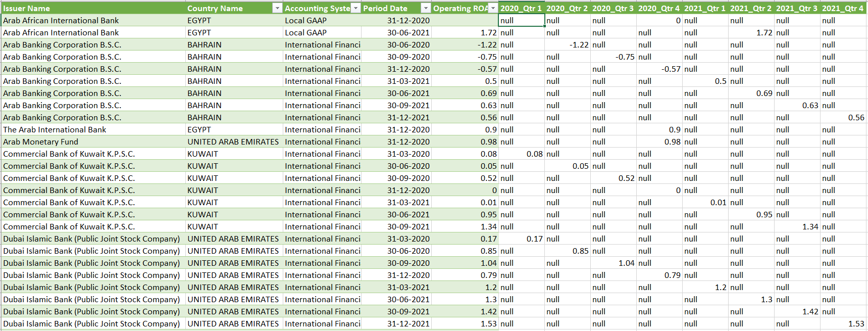This screenshot has height=331, width=868.
Task: Click 0.85 in the 2020_Qtr 2 column
Action: (x=568, y=251)
